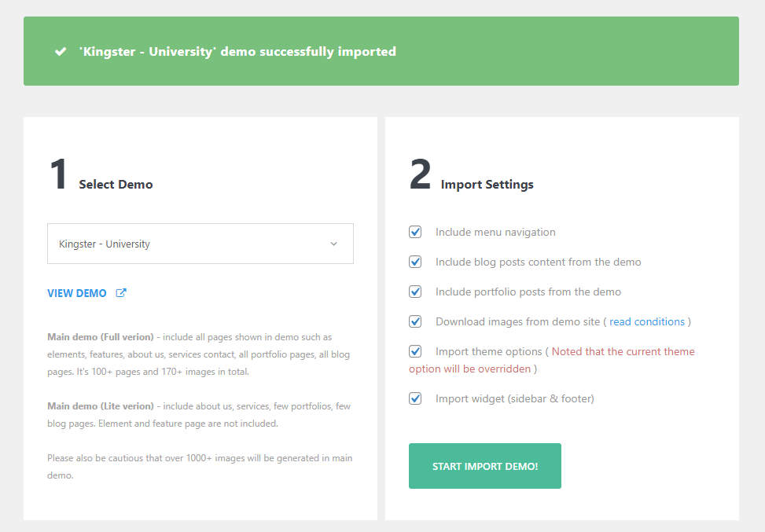Click the Import Settings heading

point(487,185)
